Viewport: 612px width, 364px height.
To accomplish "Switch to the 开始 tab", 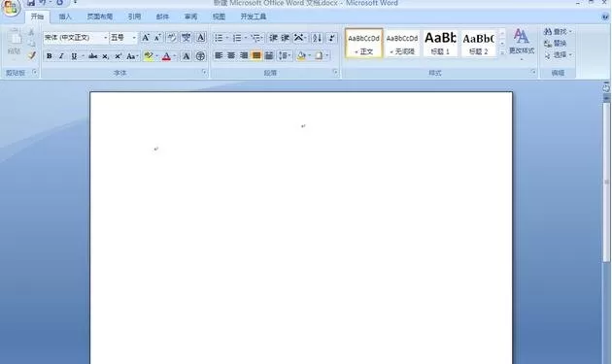I will pyautogui.click(x=37, y=17).
